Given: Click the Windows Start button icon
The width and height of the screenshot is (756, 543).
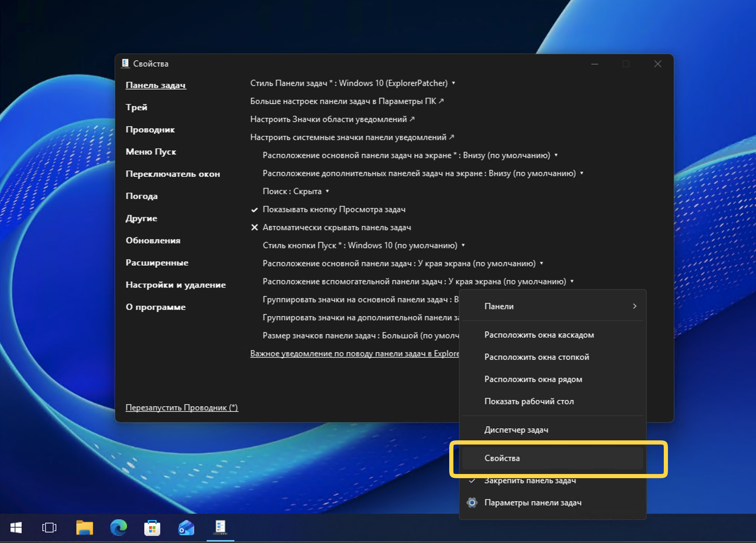Looking at the screenshot, I should pyautogui.click(x=16, y=527).
